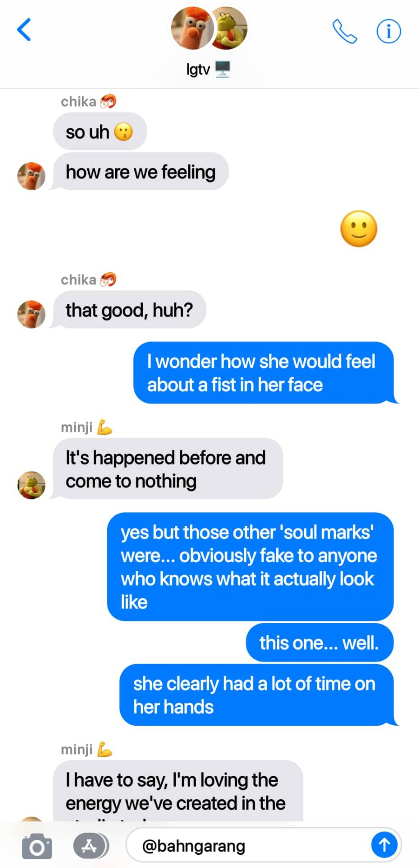Select the 'how are we feeling' bubble
The width and height of the screenshot is (419, 868).
click(x=141, y=172)
